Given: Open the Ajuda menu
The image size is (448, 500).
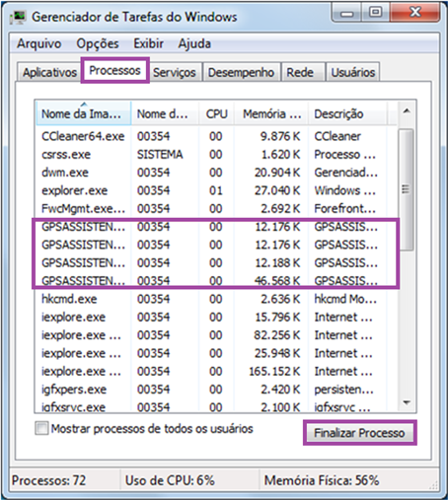Looking at the screenshot, I should (x=194, y=43).
